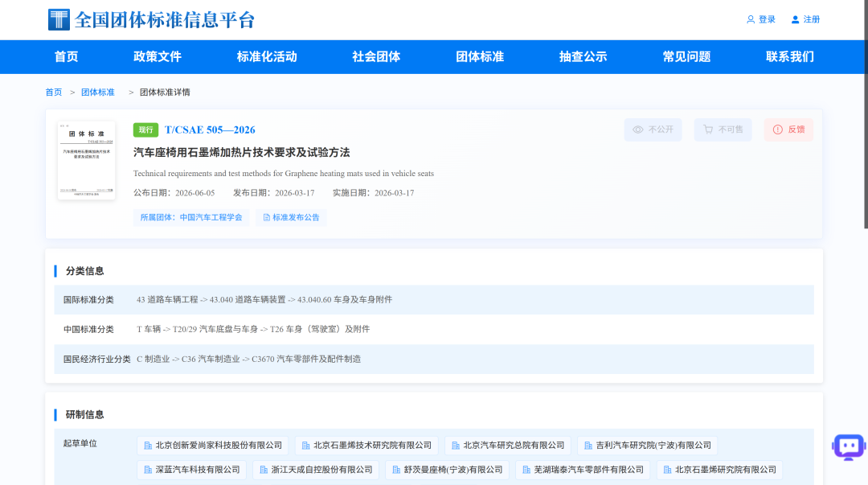Viewport: 868px width, 485px height.
Task: Click the 现行 status badge
Action: (145, 129)
